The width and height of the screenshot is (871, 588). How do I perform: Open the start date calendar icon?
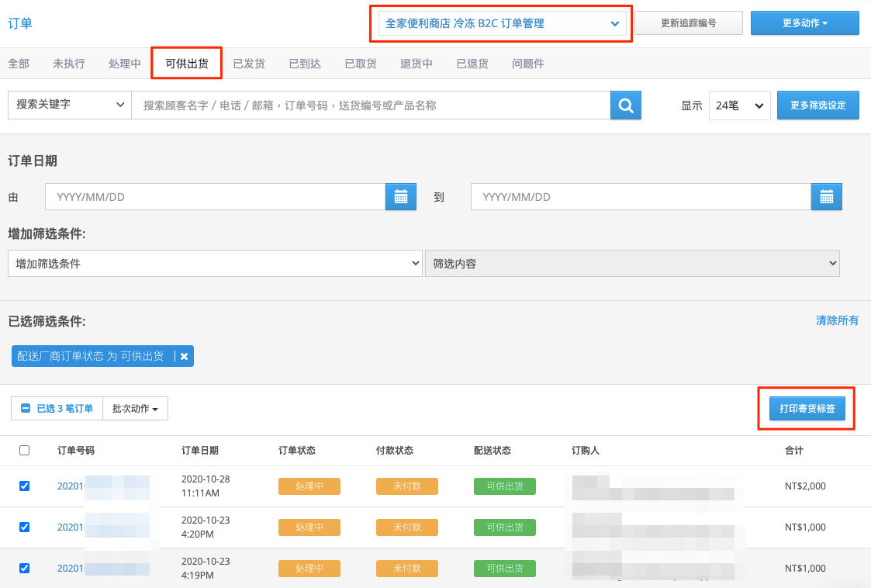point(400,197)
